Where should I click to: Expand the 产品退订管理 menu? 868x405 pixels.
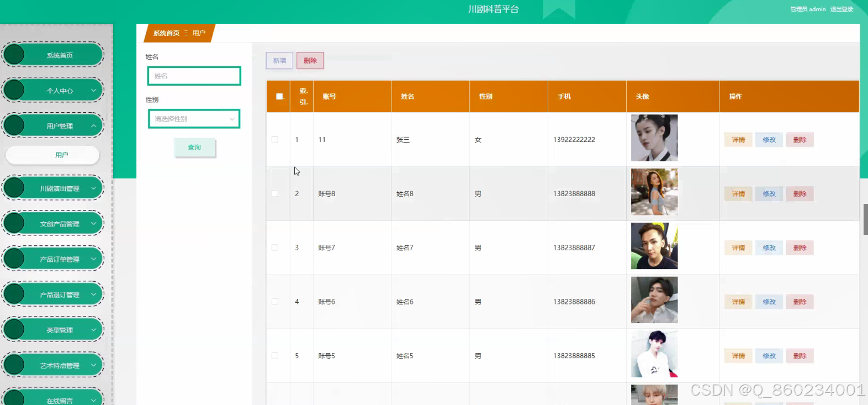coord(53,294)
